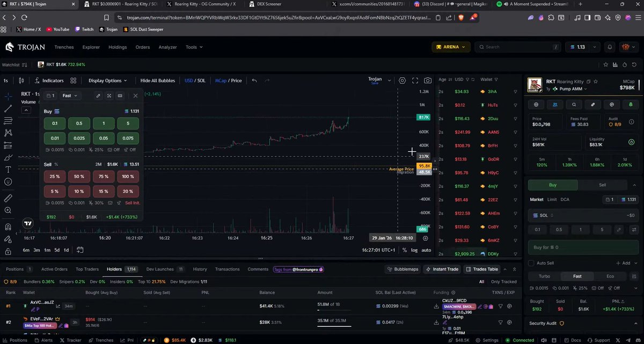
Task: Select the Limit order tab
Action: pos(552,200)
